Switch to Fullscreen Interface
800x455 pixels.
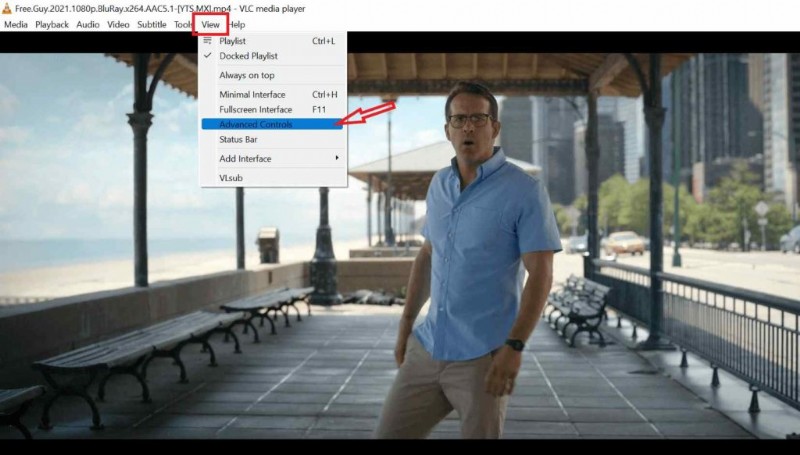[273, 110]
